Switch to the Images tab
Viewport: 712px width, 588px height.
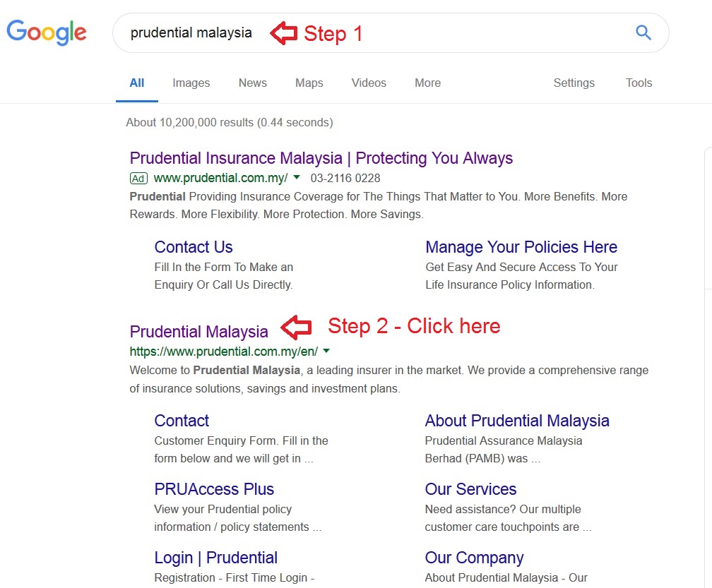pyautogui.click(x=191, y=83)
